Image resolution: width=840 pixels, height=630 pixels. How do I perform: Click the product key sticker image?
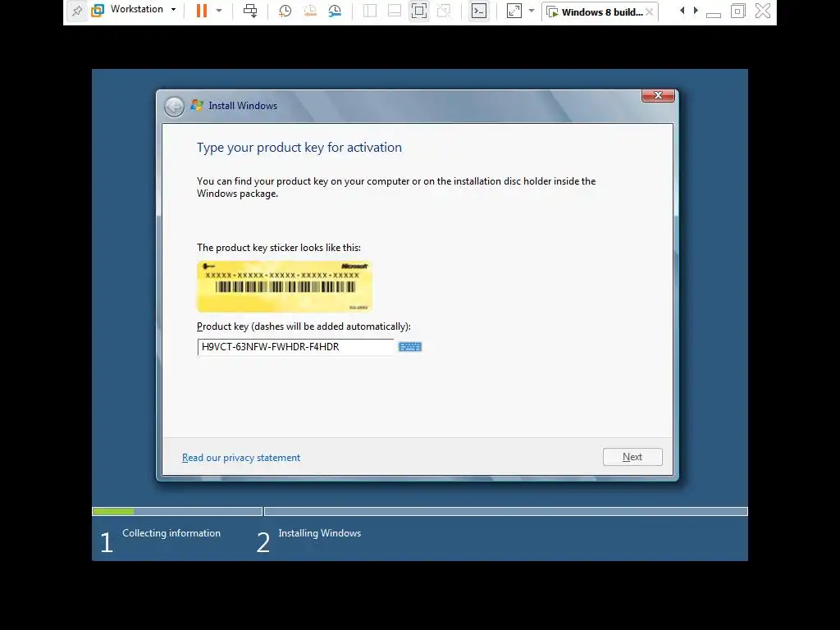[x=285, y=286]
